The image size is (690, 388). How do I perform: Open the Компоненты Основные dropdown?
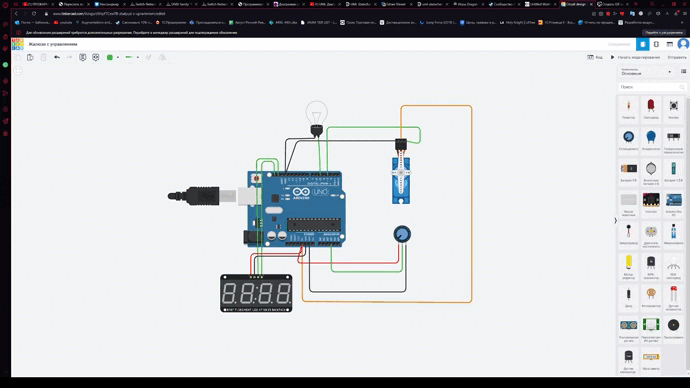(x=646, y=72)
